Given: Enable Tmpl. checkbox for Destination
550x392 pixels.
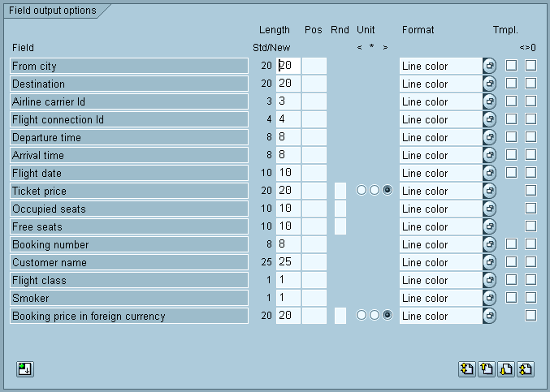Looking at the screenshot, I should click(511, 84).
